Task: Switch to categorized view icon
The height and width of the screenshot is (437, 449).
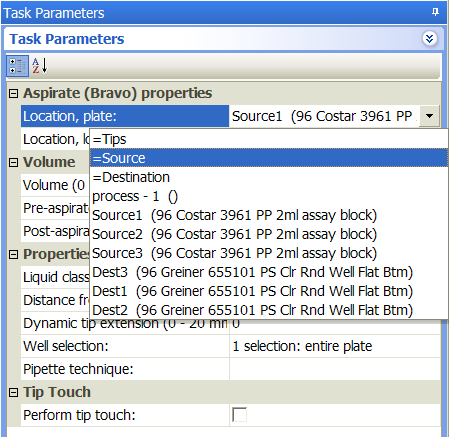Action: click(18, 66)
